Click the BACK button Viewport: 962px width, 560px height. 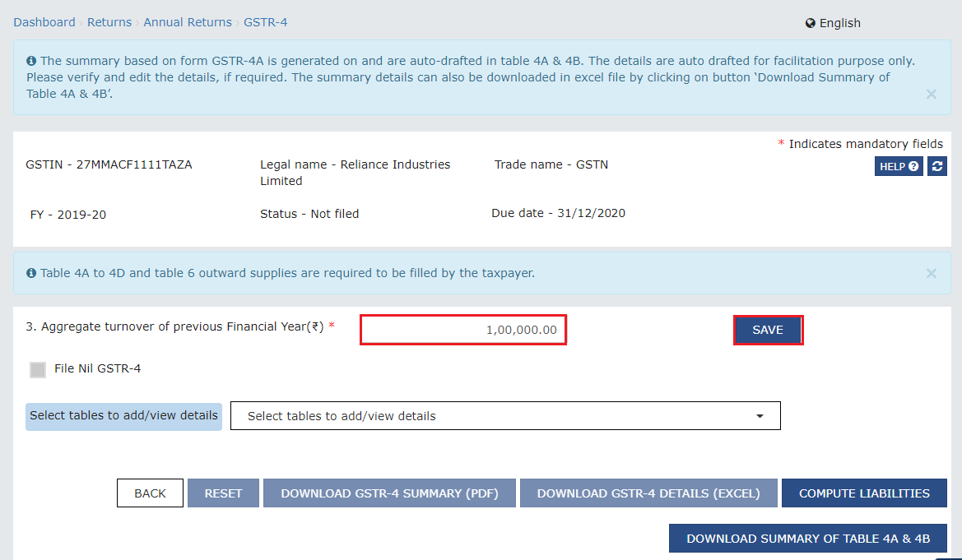click(x=150, y=493)
